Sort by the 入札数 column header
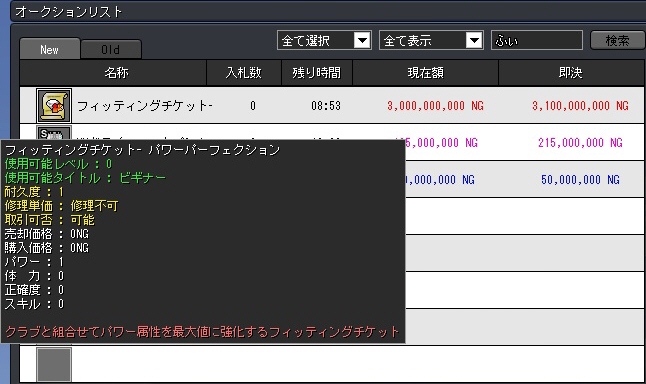Screen dimensions: 646x384 244,73
